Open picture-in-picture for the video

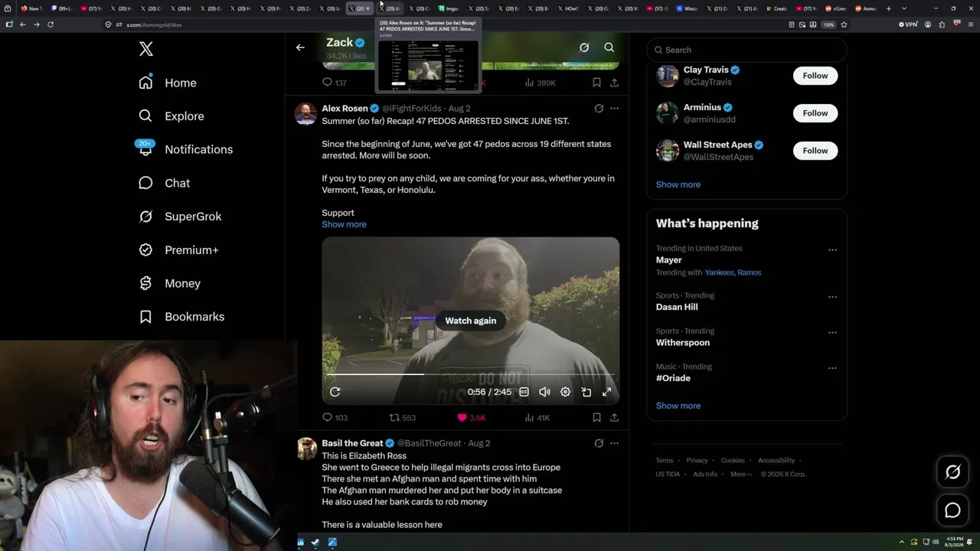[x=586, y=392]
